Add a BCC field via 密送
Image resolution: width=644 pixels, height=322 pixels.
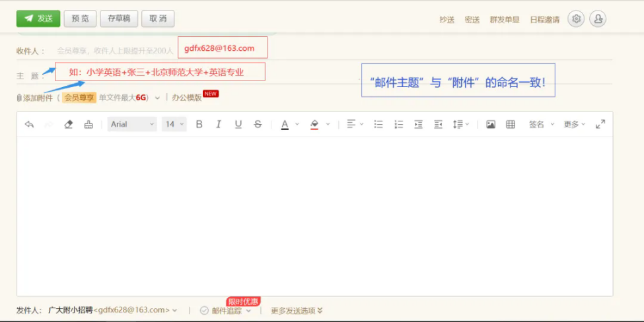point(472,20)
